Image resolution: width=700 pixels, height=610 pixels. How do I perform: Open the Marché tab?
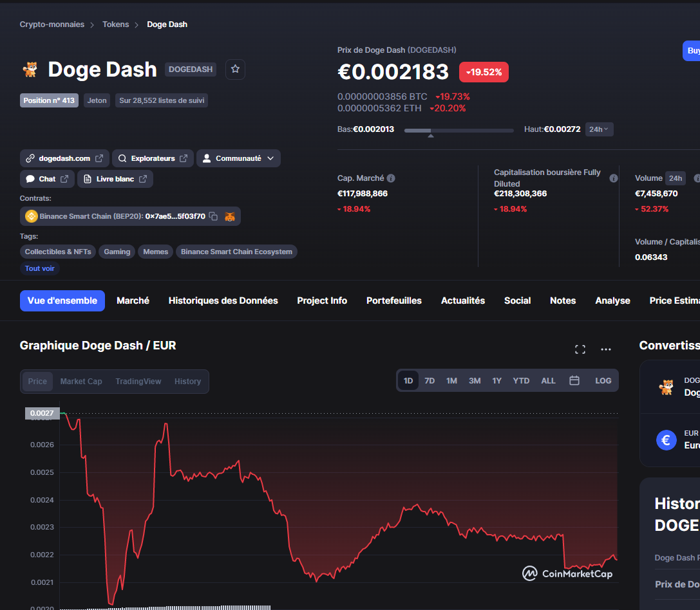133,300
